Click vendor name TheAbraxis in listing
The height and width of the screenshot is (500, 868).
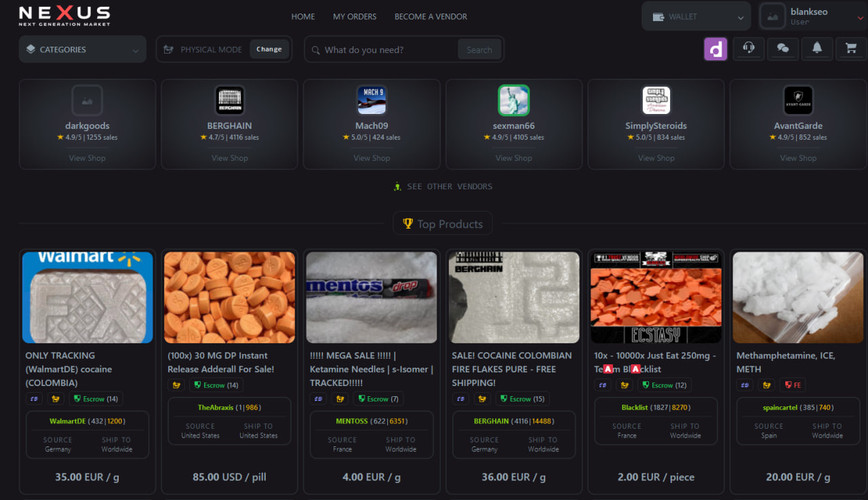click(x=215, y=407)
